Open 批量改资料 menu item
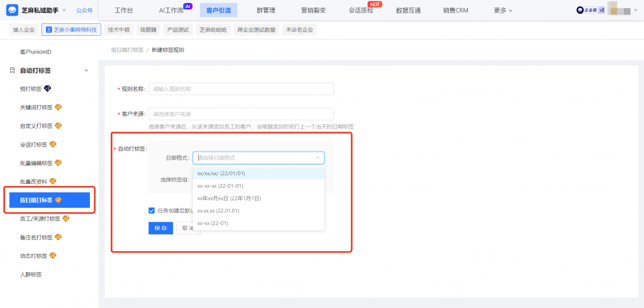The image size is (644, 308). pos(34,181)
